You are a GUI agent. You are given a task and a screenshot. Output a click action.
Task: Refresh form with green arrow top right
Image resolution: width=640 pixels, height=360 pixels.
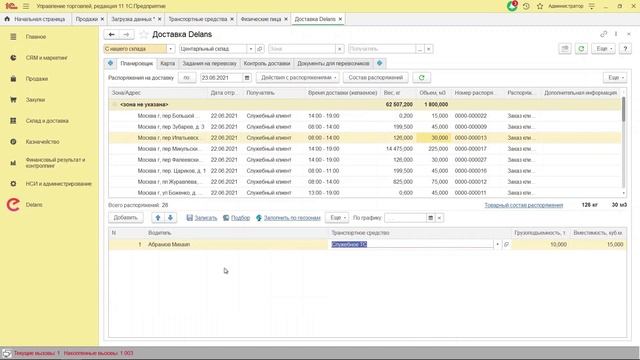(x=581, y=49)
